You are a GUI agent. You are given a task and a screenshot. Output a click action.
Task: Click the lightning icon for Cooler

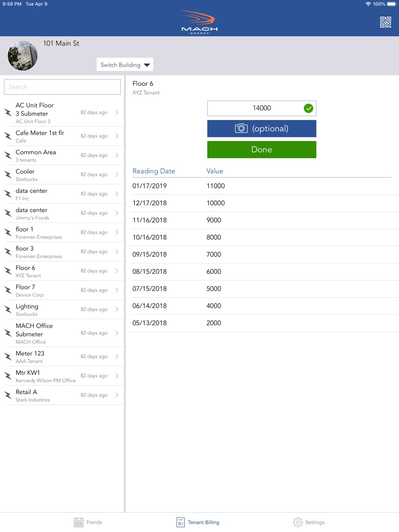point(8,174)
